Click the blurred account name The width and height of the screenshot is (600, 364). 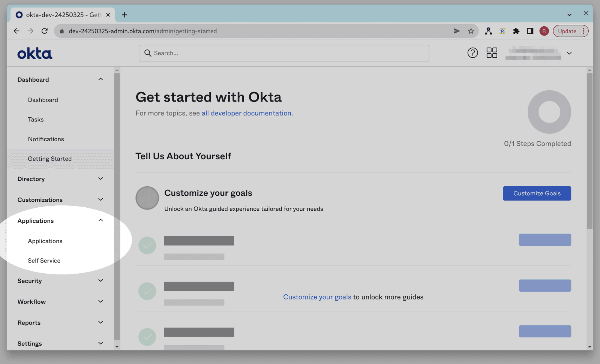(x=533, y=53)
